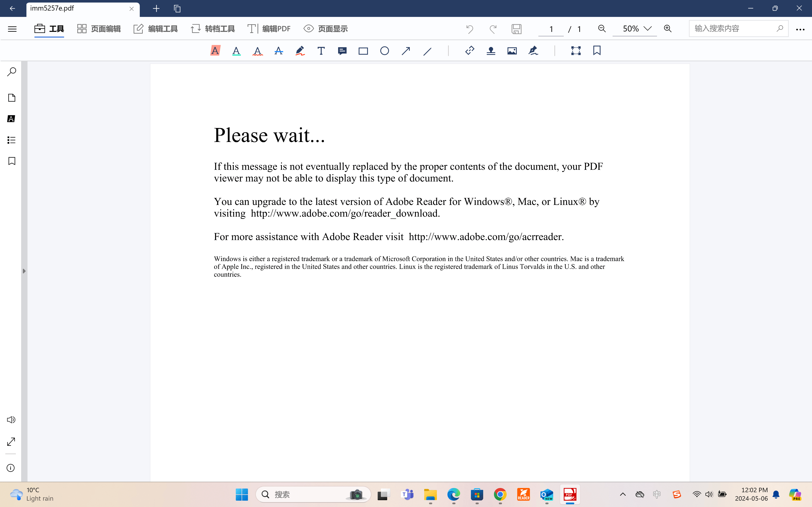Select the strikethrough text tool
Image resolution: width=812 pixels, height=507 pixels.
click(x=278, y=51)
